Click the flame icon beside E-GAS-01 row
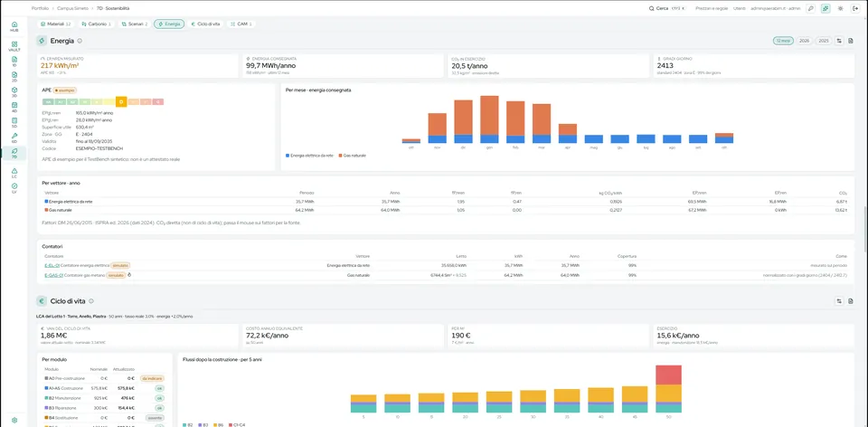Image resolution: width=868 pixels, height=427 pixels. click(129, 274)
